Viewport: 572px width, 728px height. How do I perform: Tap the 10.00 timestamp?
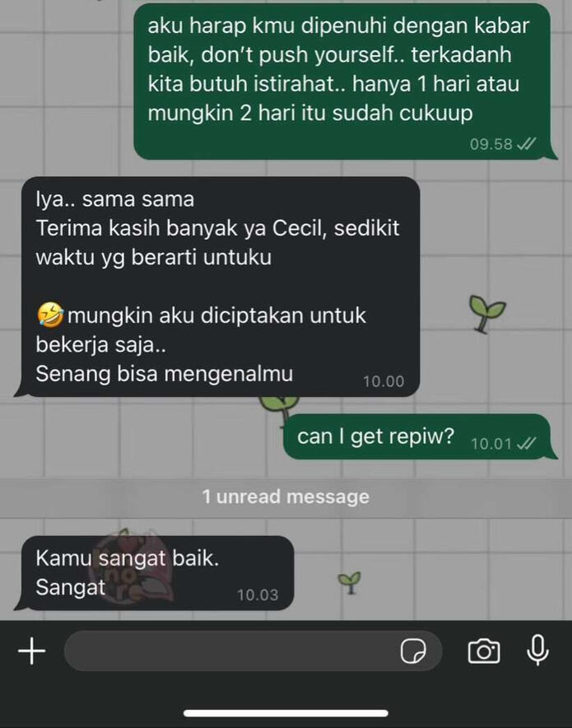click(x=384, y=381)
